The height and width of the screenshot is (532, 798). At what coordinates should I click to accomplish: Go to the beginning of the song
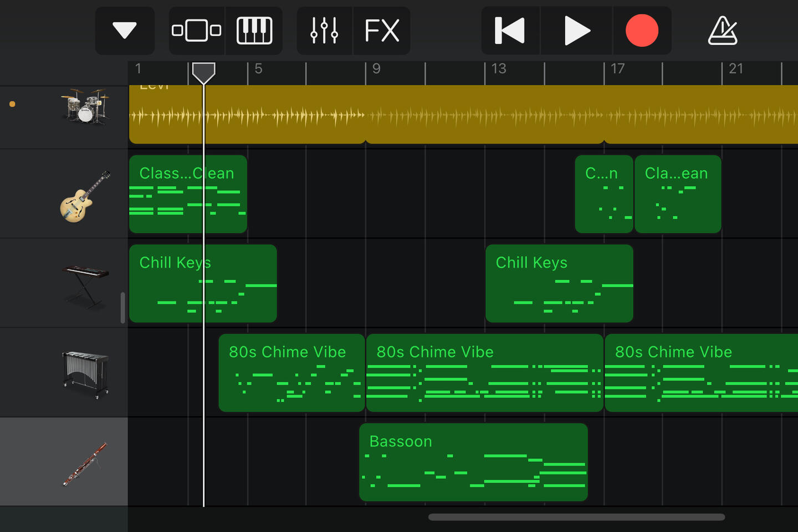pos(510,30)
